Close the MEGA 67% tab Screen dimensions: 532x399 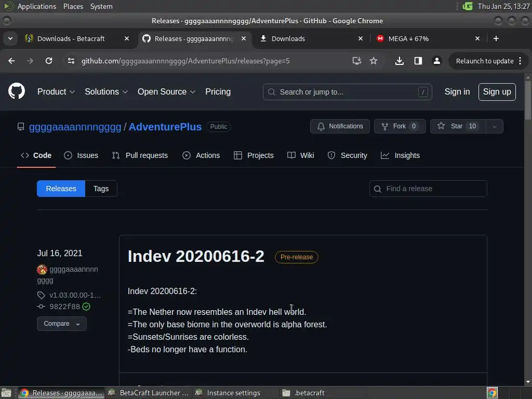pos(477,38)
